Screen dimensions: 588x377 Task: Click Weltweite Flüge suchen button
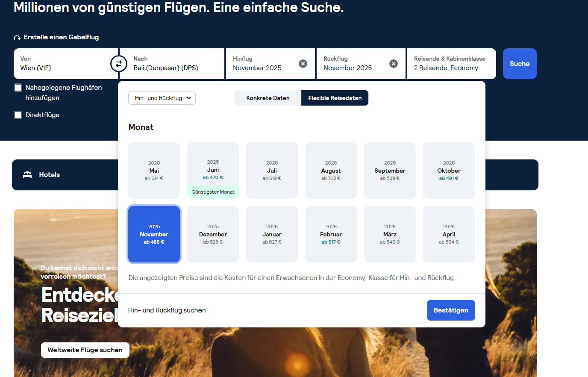[x=85, y=350]
